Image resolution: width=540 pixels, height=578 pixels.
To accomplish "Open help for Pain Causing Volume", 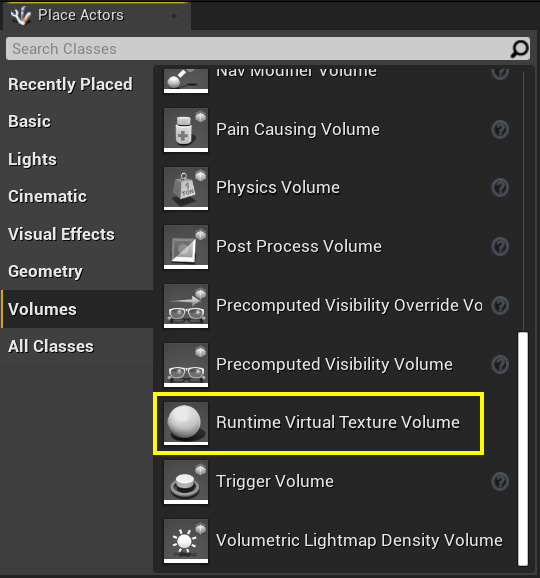I will point(500,129).
